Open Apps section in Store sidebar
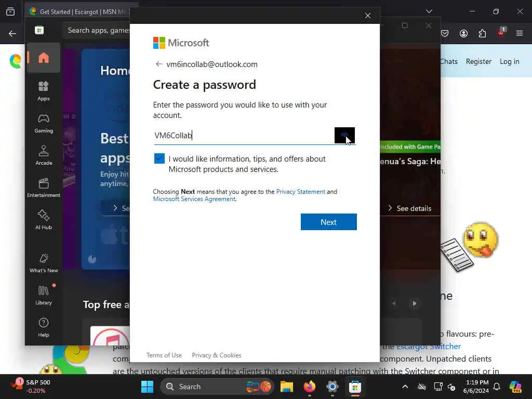 [44, 91]
